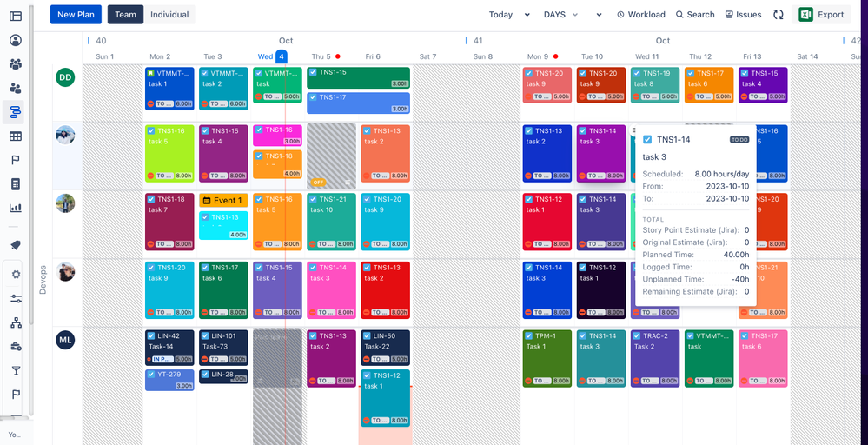The width and height of the screenshot is (868, 445).
Task: Toggle the checkbox on TNS1-19 task 8 card
Action: point(636,73)
